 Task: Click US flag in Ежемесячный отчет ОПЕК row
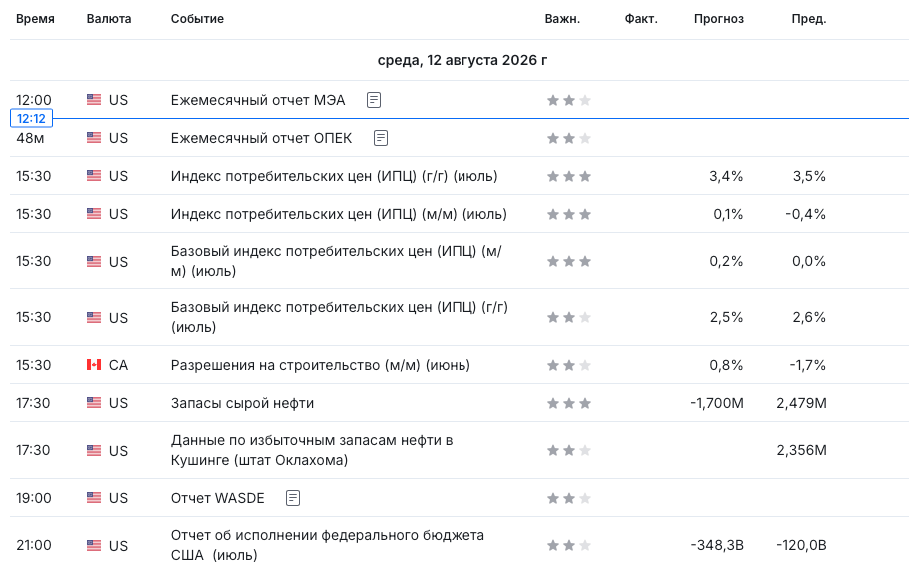tap(94, 137)
